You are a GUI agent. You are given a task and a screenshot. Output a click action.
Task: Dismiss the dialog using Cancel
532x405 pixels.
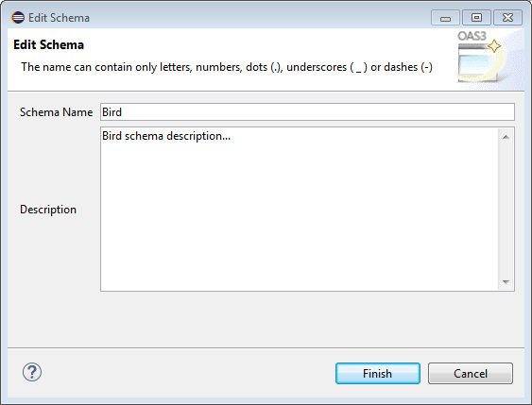coord(471,374)
